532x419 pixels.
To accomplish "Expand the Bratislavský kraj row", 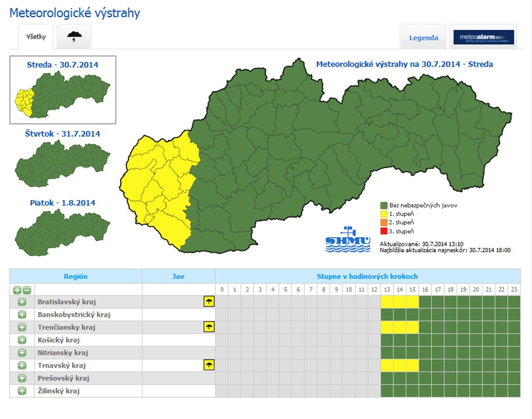I will [x=22, y=302].
